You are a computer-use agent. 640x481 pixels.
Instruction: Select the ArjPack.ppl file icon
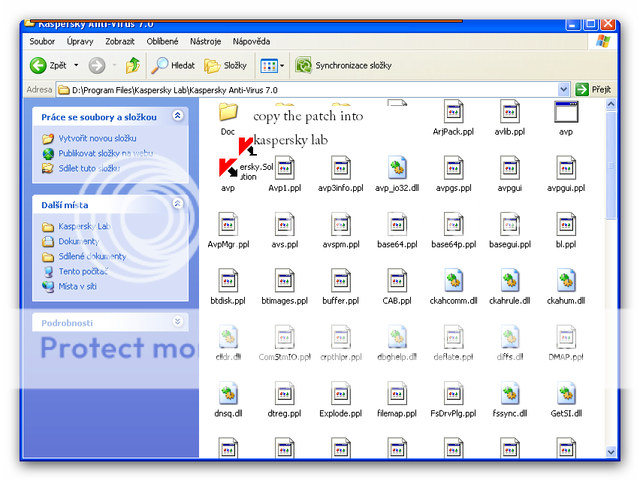453,111
